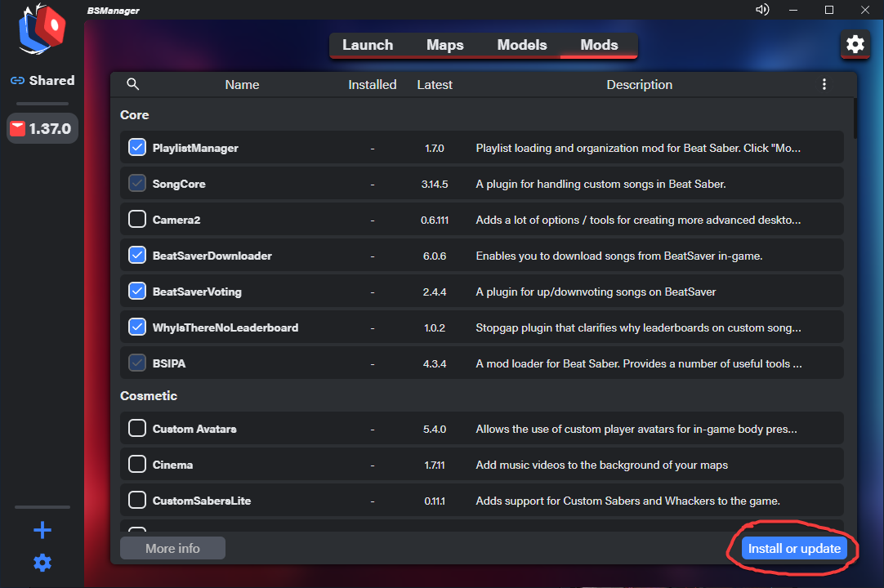Screen dimensions: 884x588
Task: Click BeatSaverDownloader version 6.0.6
Action: click(x=434, y=256)
